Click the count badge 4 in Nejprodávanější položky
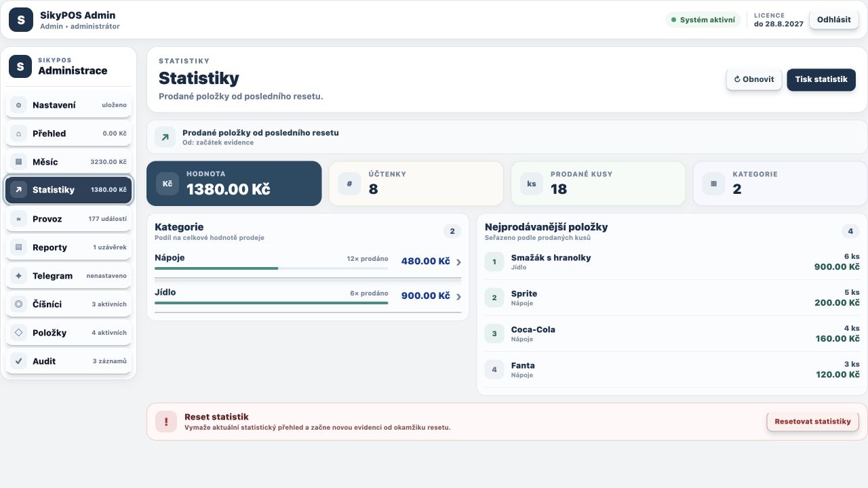The height and width of the screenshot is (488, 868). [x=850, y=231]
